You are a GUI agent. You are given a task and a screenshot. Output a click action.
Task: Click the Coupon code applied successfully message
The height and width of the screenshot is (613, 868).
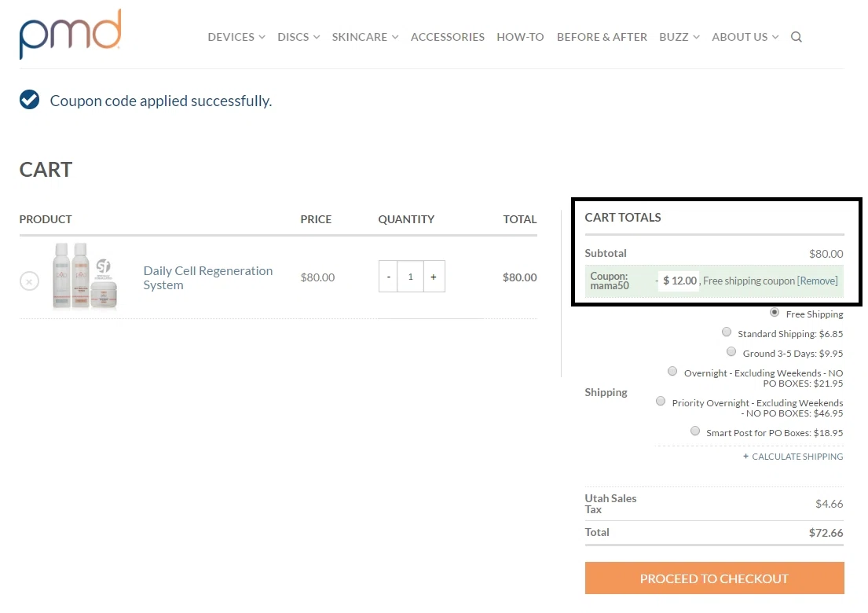pyautogui.click(x=160, y=101)
